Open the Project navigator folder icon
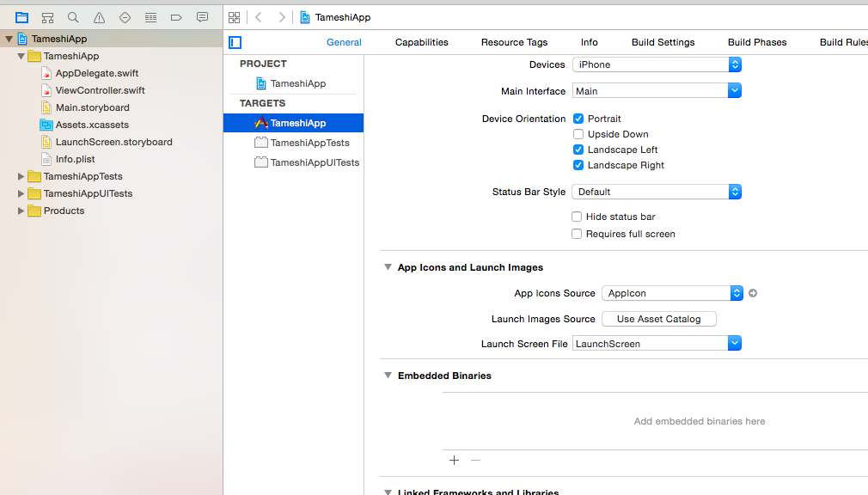 click(x=21, y=18)
